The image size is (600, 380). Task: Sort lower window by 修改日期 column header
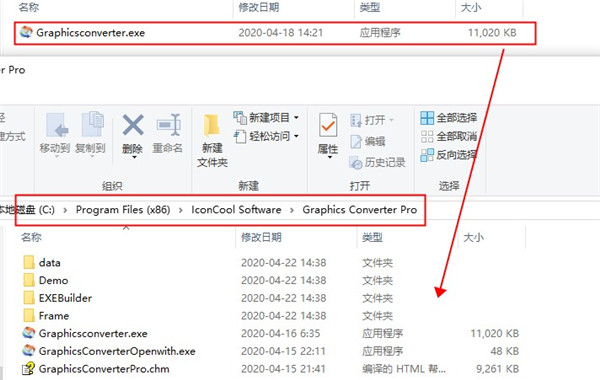[x=261, y=237]
